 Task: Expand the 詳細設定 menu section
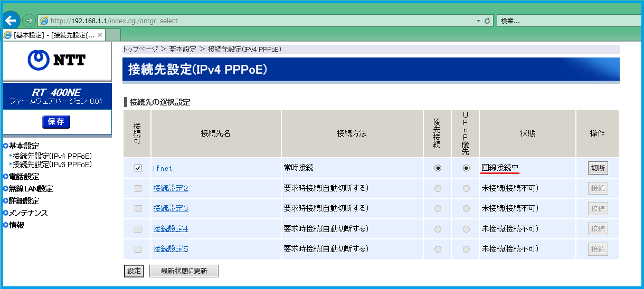click(x=24, y=201)
